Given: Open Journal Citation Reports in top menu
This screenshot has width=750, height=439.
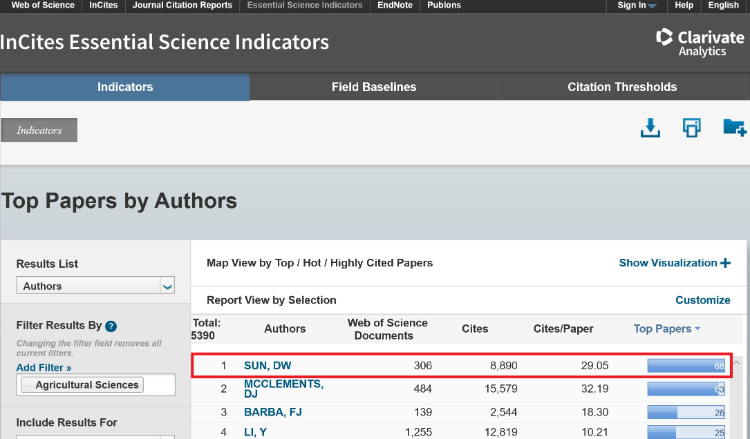Looking at the screenshot, I should [182, 5].
